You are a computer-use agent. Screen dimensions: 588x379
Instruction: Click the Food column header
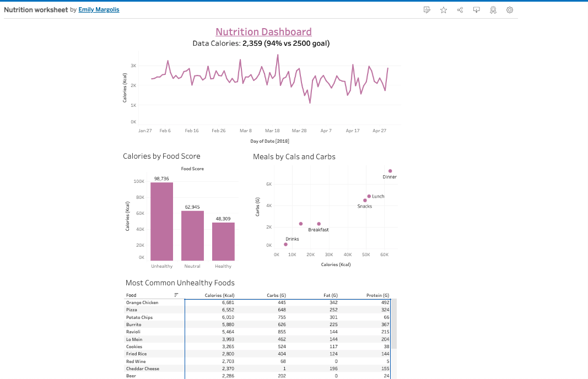131,295
